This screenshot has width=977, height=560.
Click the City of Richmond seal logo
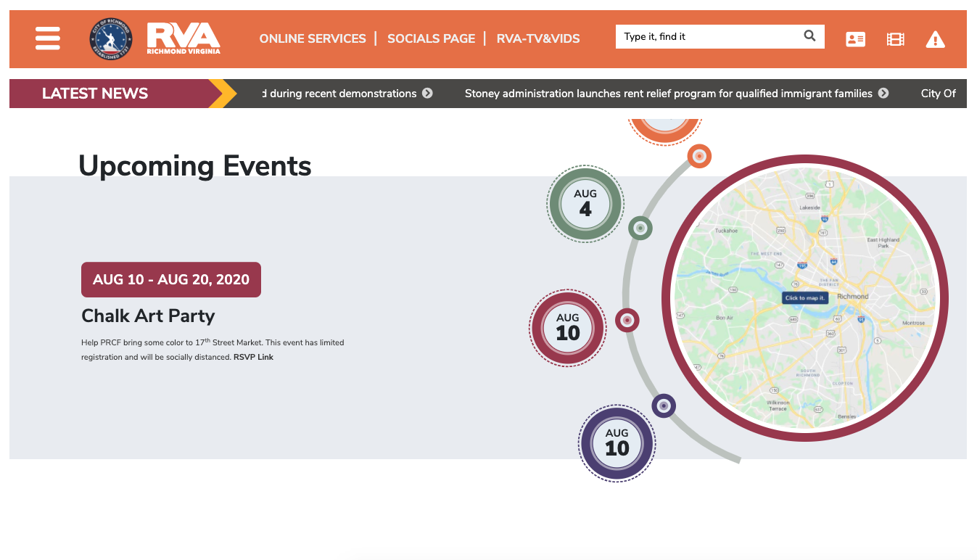[111, 39]
